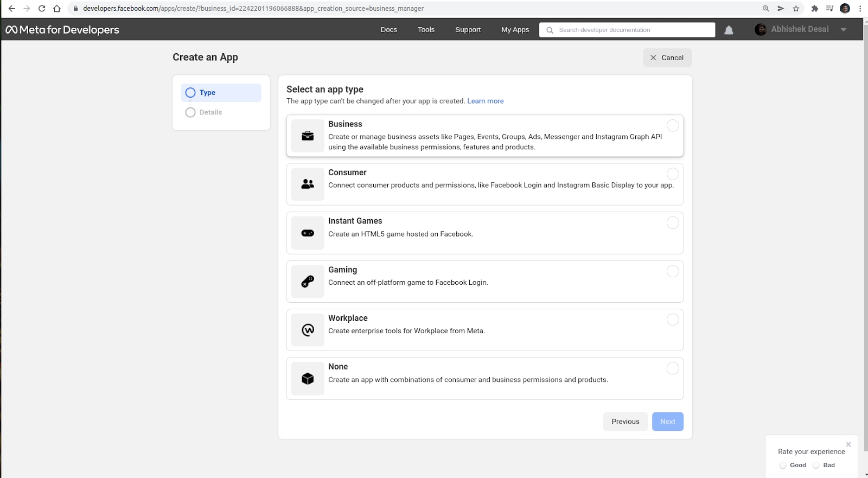The width and height of the screenshot is (868, 478).
Task: Open the Docs menu
Action: 389,30
